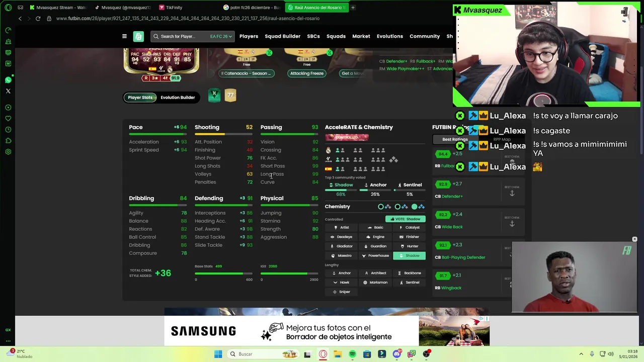Select Catalyst chemistry style
Image resolution: width=644 pixels, height=362 pixels.
pos(409,227)
